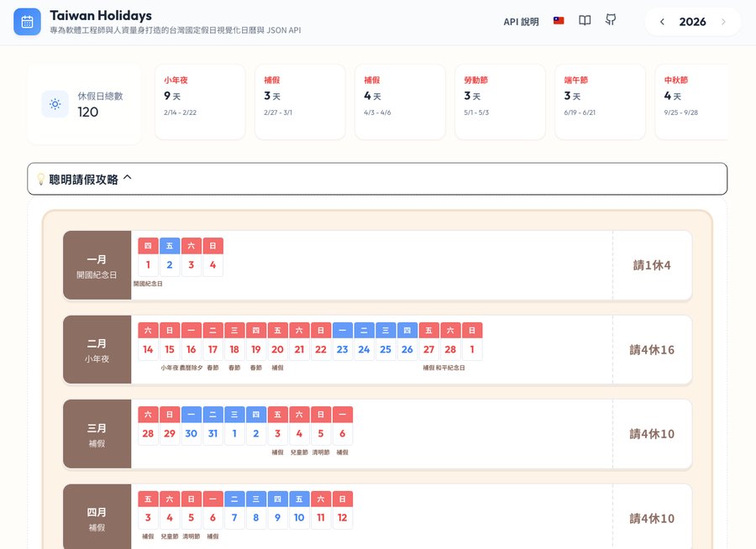This screenshot has width=756, height=549.
Task: Click the sun icon beside 休假日總數
Action: 55,104
